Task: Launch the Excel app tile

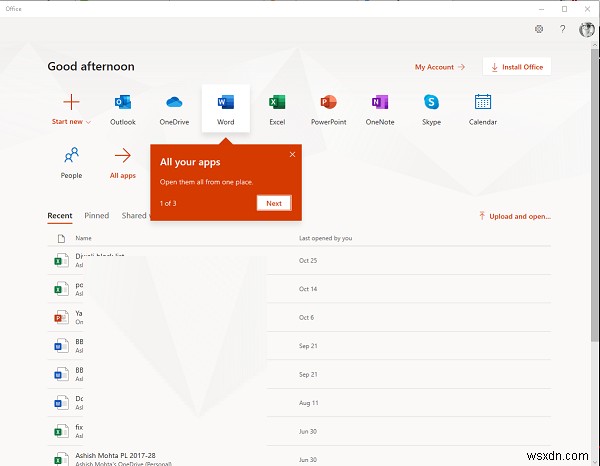Action: (277, 109)
